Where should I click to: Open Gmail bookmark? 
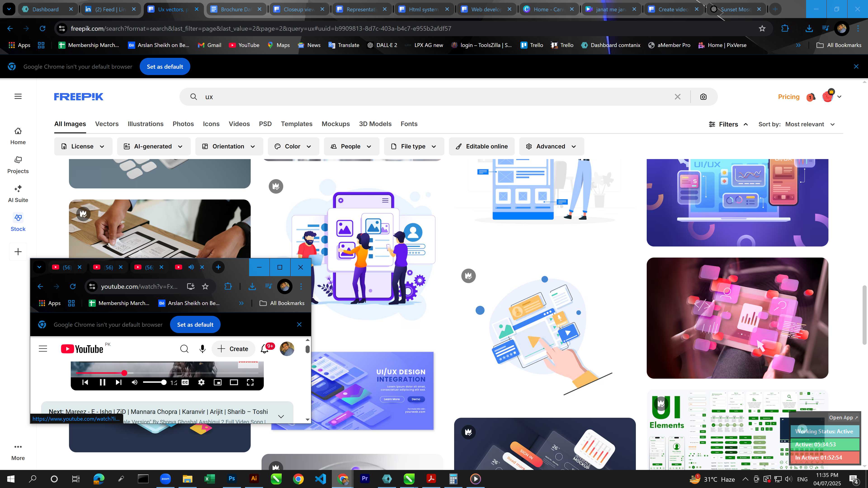click(210, 45)
